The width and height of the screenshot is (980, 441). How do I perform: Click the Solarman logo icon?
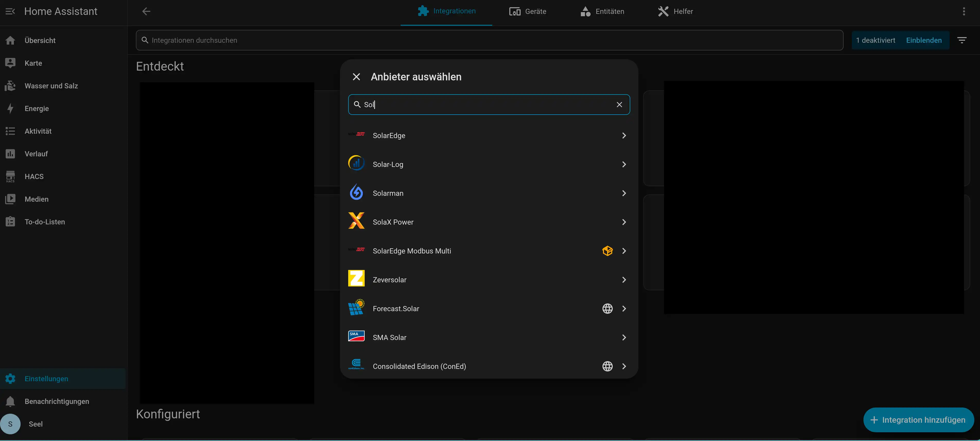click(356, 192)
